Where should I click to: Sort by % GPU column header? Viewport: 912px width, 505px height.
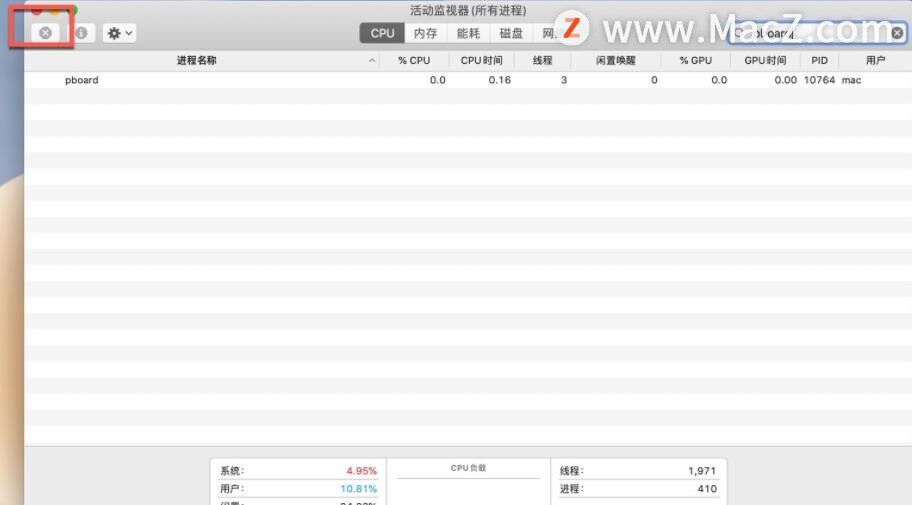[x=696, y=61]
